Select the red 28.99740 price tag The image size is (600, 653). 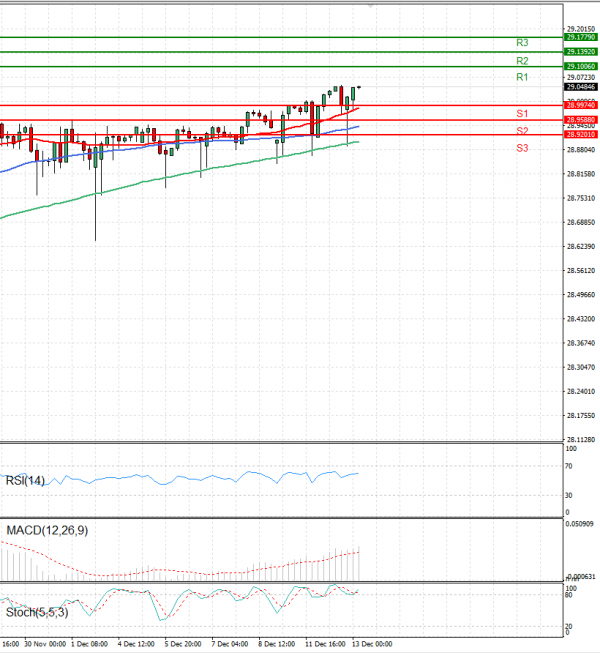[581, 105]
